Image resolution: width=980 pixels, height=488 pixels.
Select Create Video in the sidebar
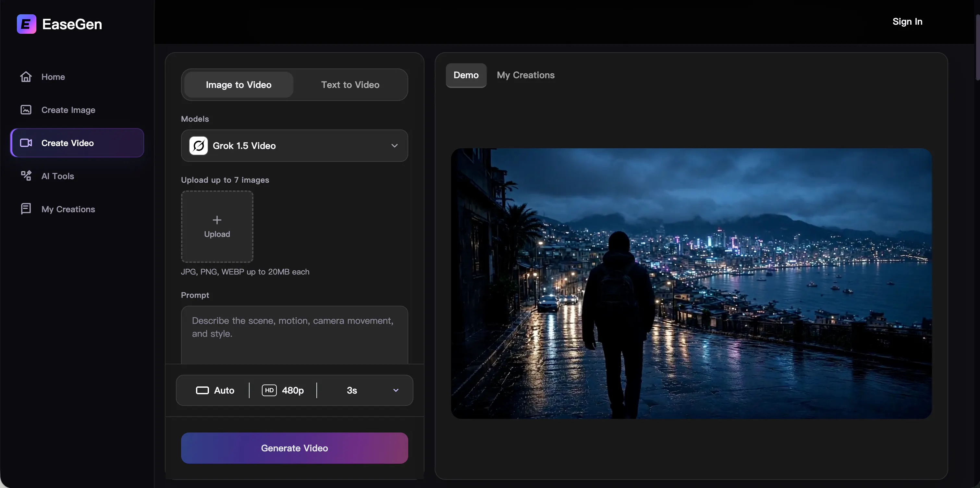[77, 143]
